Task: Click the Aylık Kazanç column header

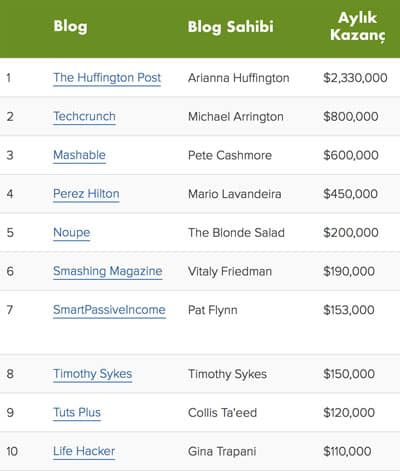Action: coord(357,26)
